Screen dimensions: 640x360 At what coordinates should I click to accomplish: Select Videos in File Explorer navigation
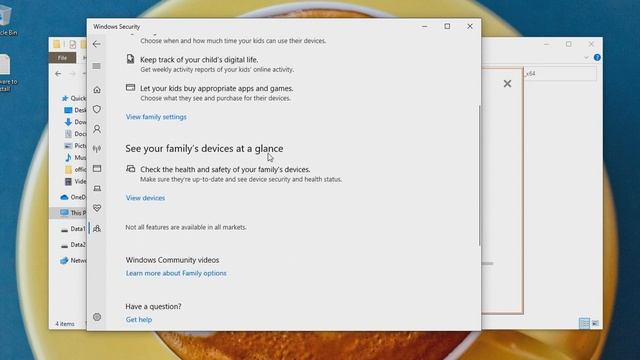click(76, 181)
